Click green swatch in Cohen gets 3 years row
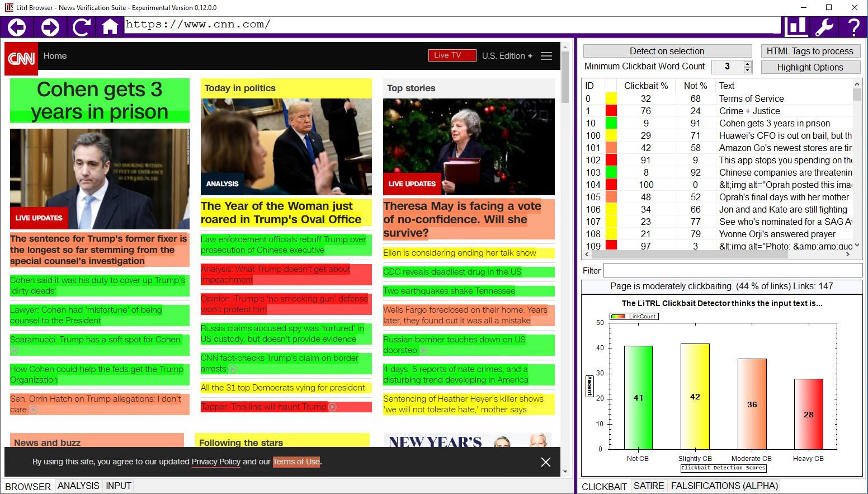The height and width of the screenshot is (494, 868). coord(611,123)
